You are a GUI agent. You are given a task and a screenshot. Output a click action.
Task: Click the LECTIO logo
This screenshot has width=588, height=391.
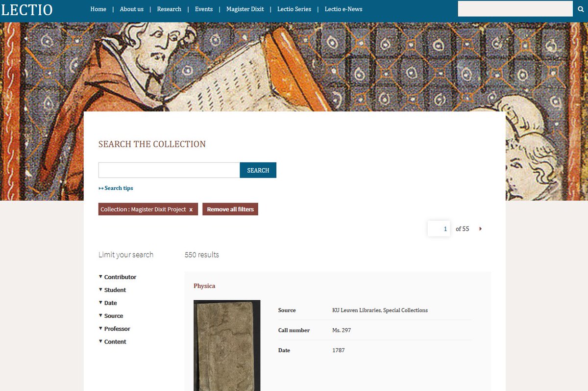click(26, 9)
